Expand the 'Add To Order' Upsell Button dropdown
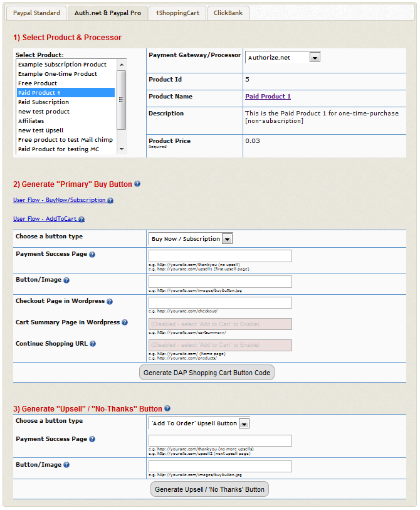The width and height of the screenshot is (420, 510). [x=244, y=423]
